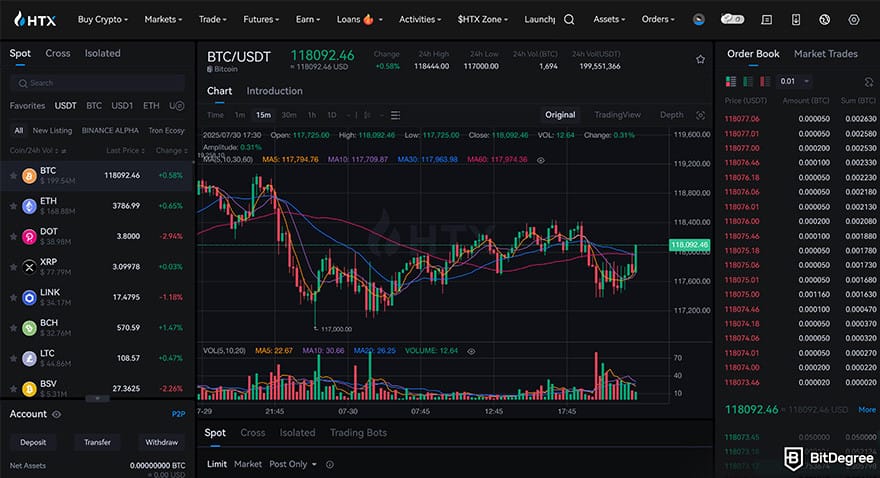Open the Assets dropdown

pyautogui.click(x=609, y=20)
